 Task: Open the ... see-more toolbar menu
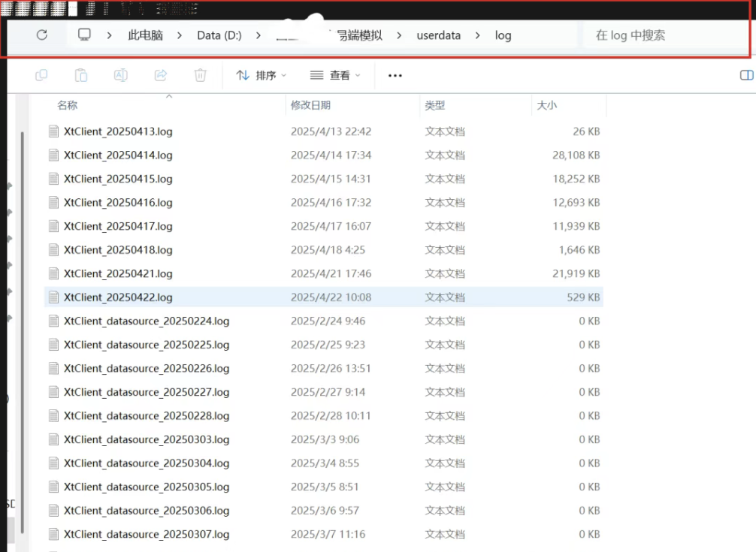coord(395,75)
